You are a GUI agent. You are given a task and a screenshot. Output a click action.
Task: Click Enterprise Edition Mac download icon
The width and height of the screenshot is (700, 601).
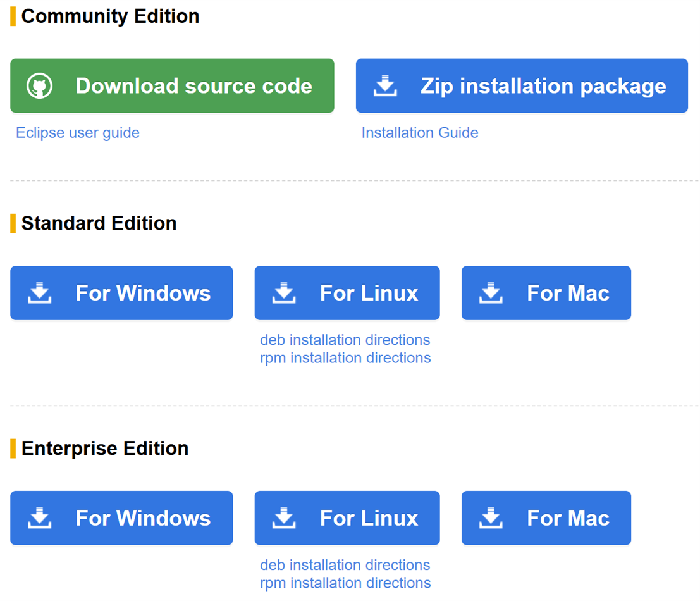[491, 518]
